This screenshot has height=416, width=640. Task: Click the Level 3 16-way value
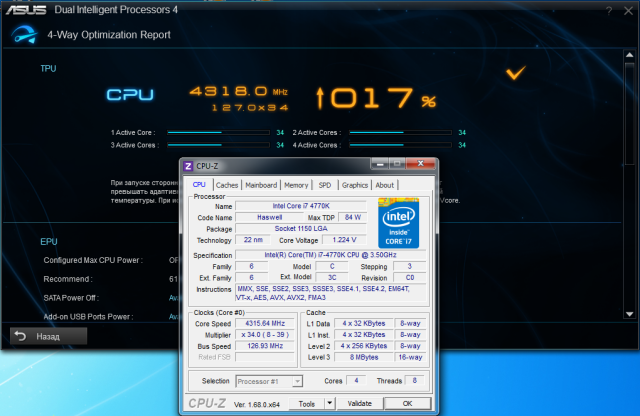[410, 357]
